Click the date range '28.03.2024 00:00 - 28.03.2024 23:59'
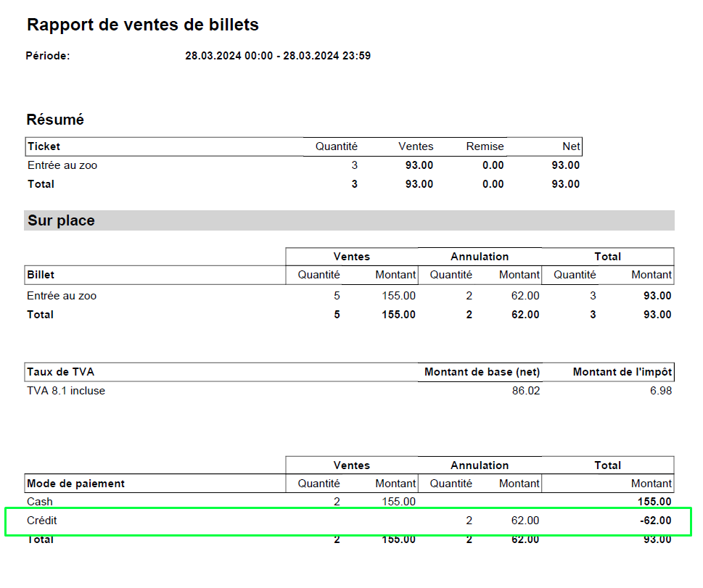This screenshot has width=703, height=588. pos(278,56)
